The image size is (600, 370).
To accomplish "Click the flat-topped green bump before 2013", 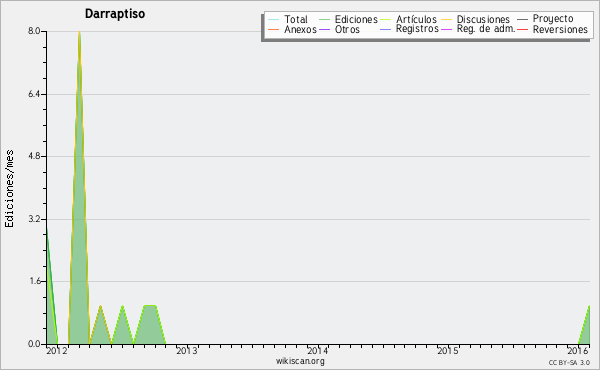I will point(150,325).
